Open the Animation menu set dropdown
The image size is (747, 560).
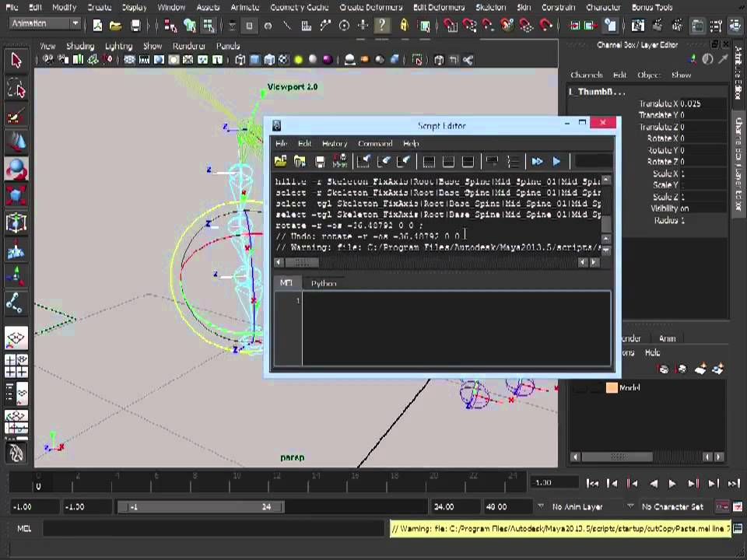pyautogui.click(x=45, y=23)
